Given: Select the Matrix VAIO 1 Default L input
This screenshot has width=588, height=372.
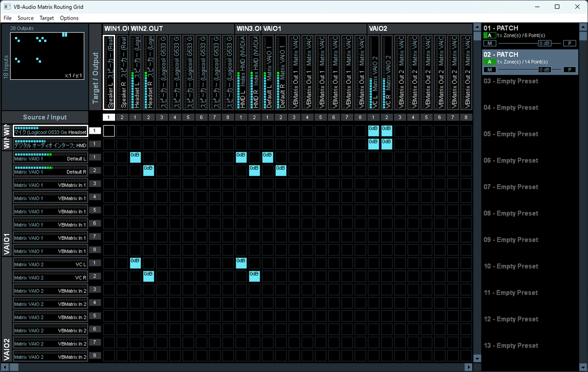Looking at the screenshot, I should coord(50,157).
